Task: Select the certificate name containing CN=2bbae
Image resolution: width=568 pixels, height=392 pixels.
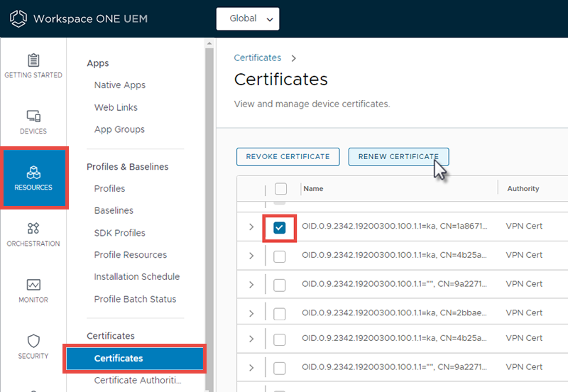Action: pyautogui.click(x=394, y=313)
